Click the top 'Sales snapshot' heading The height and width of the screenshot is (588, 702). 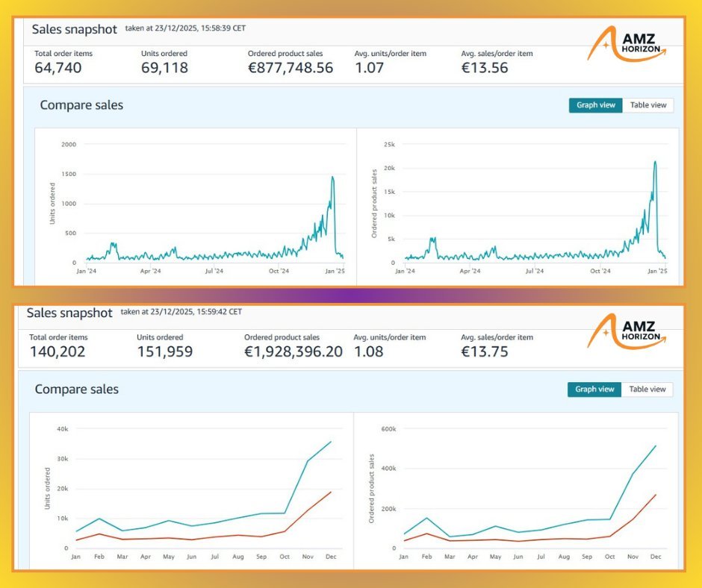(75, 30)
